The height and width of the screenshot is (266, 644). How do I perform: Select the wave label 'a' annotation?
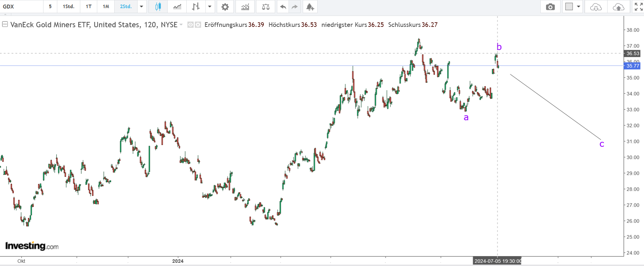(x=466, y=117)
